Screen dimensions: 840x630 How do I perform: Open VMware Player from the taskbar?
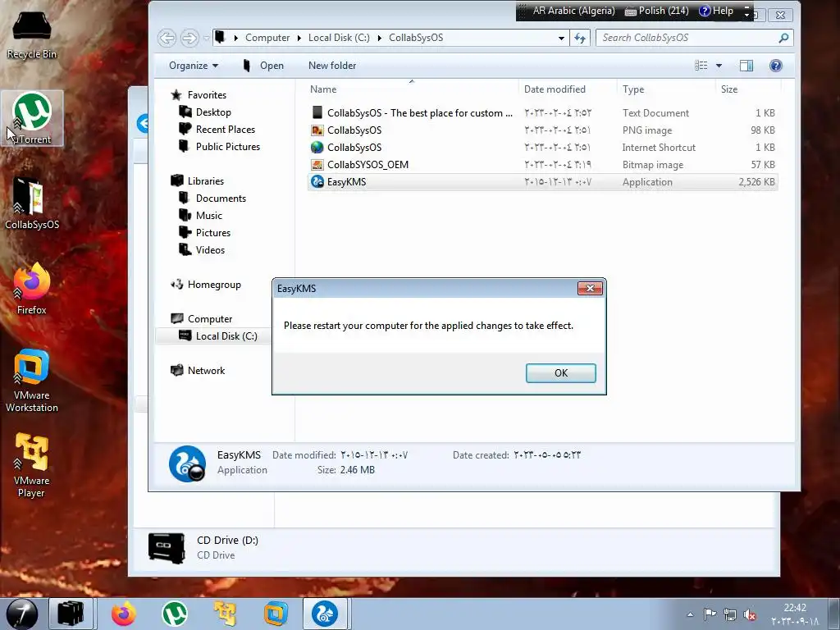tap(225, 614)
